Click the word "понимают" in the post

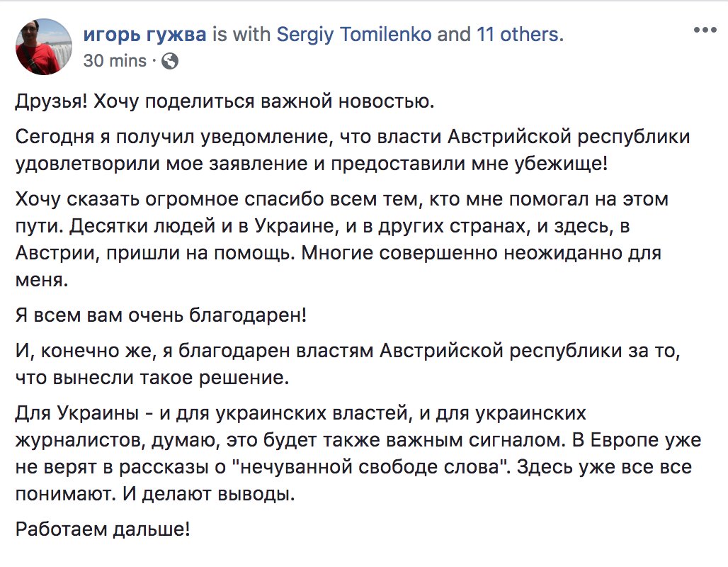(x=57, y=495)
